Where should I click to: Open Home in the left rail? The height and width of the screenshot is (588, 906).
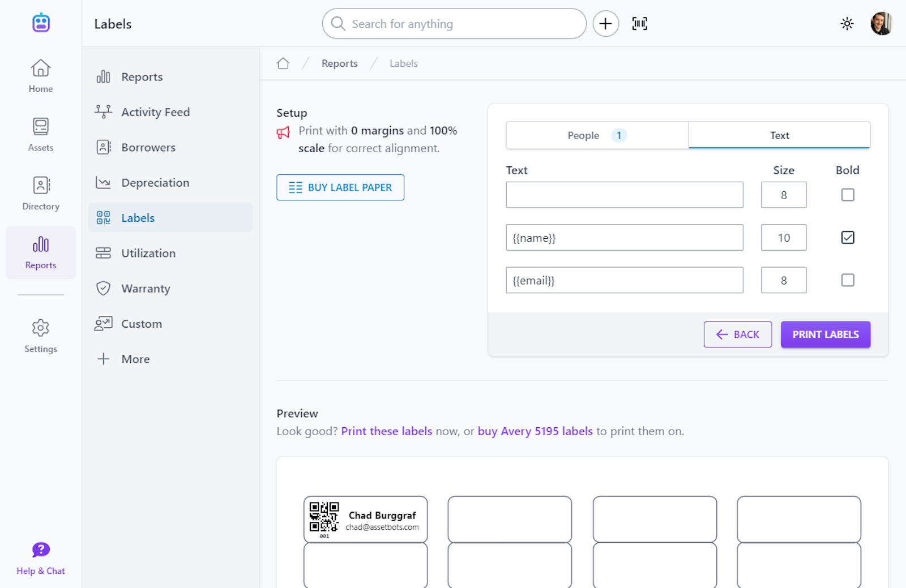(41, 76)
